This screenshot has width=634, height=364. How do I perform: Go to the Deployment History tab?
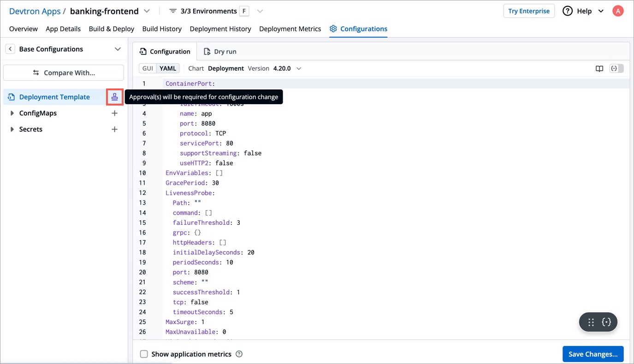coord(220,29)
